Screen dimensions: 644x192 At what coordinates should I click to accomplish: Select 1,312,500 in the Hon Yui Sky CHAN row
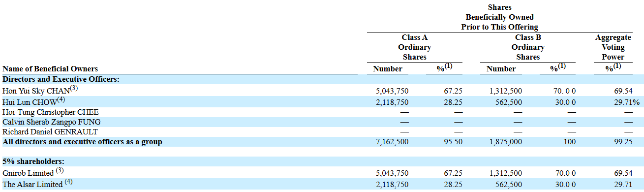[x=506, y=92]
